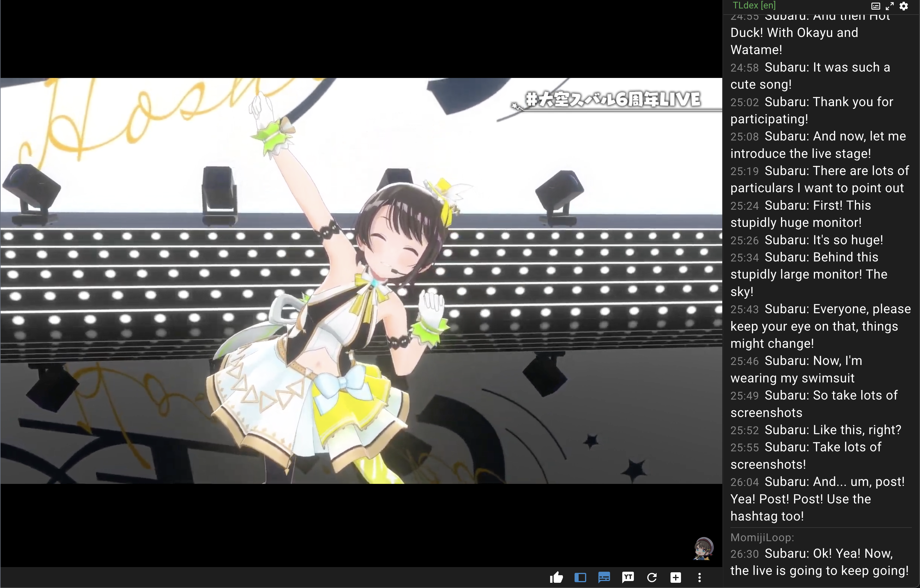Toggle the YT live chat panel

click(x=628, y=577)
